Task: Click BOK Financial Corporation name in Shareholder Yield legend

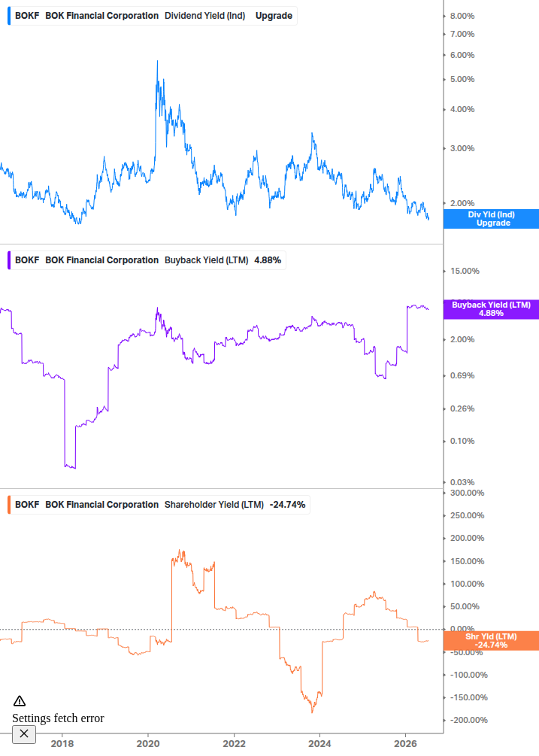Action: (x=101, y=504)
